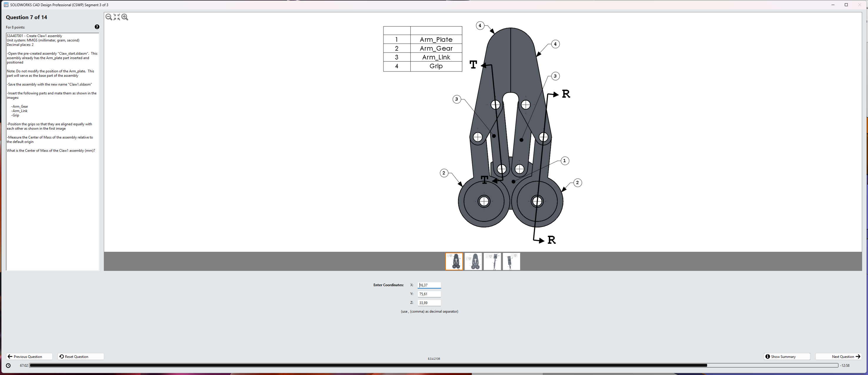Screen dimensions: 868x375
Task: Go to Previous Question
Action: tap(29, 356)
